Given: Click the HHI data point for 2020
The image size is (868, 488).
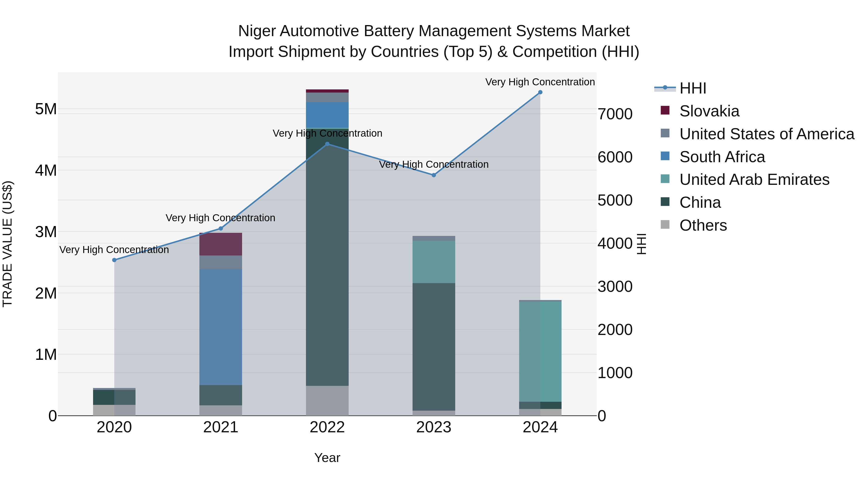Looking at the screenshot, I should tap(114, 260).
